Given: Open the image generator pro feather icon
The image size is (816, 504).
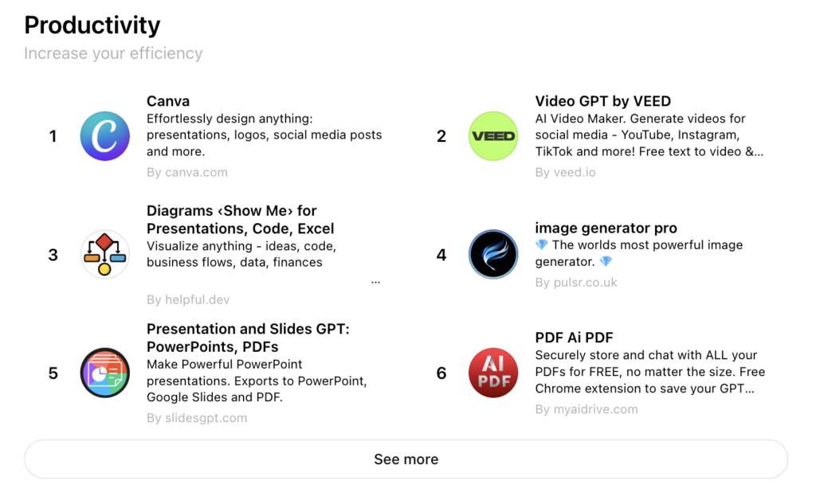Looking at the screenshot, I should (x=493, y=255).
